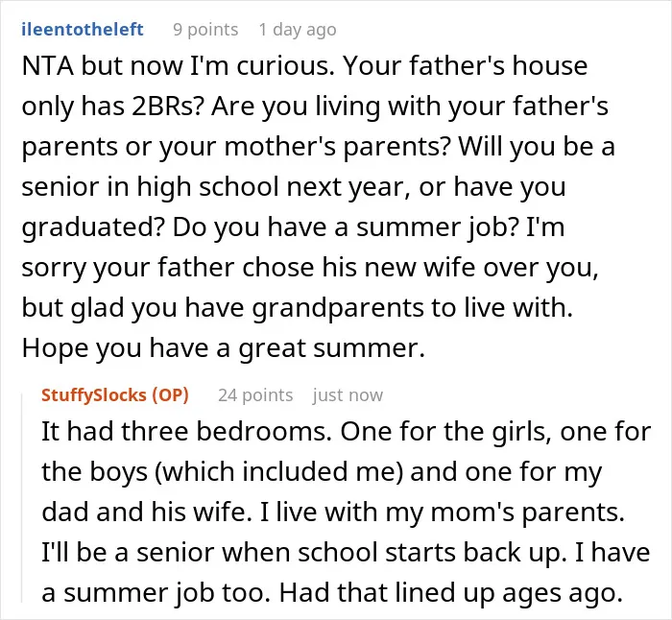Click the sentence "It had three bedrooms."
The width and height of the screenshot is (672, 620).
187,431
